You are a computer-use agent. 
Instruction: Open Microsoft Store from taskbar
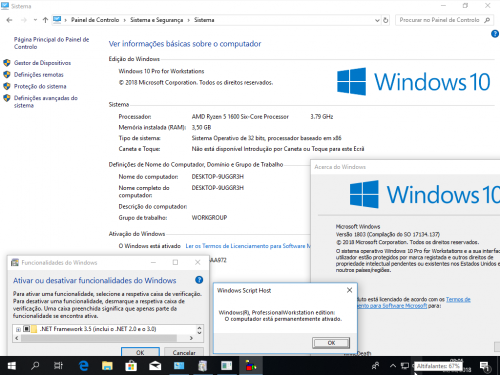click(131, 366)
